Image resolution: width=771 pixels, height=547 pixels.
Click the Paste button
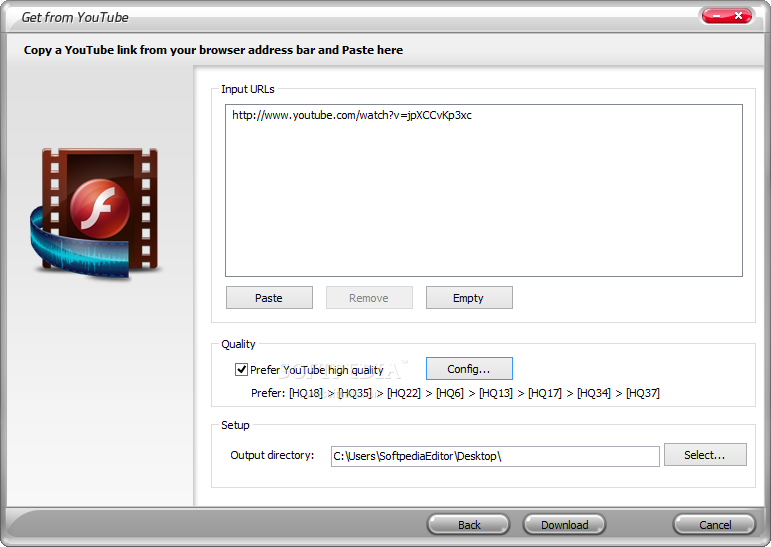pos(269,298)
